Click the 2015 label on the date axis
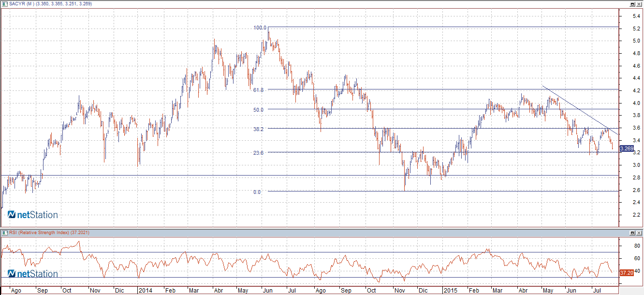Screen dimensions: 644x295 pyautogui.click(x=450, y=291)
